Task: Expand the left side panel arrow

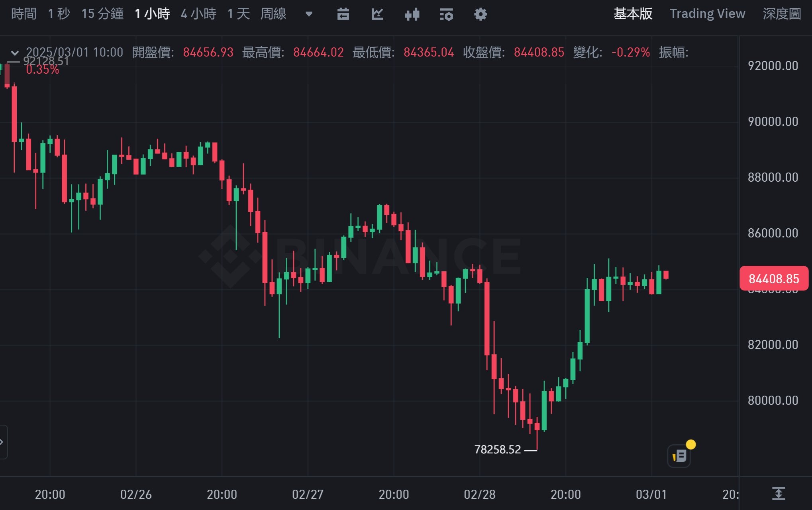Action: 2,442
